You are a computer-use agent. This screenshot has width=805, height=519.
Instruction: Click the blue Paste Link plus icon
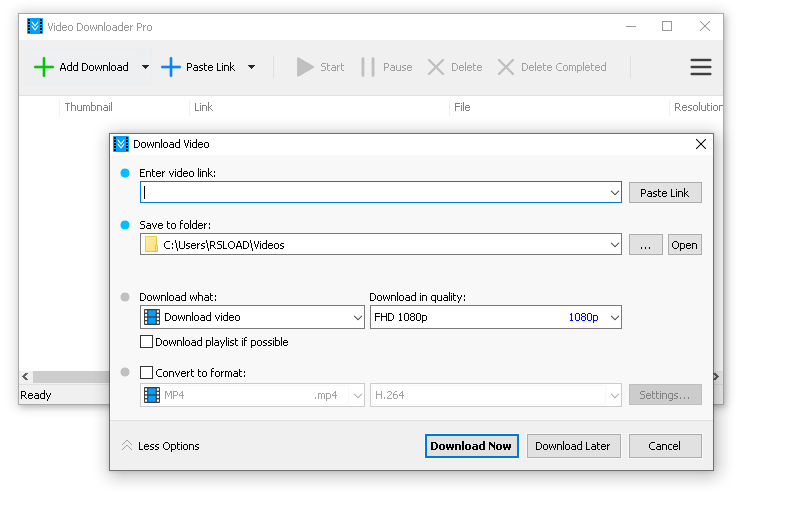(171, 67)
